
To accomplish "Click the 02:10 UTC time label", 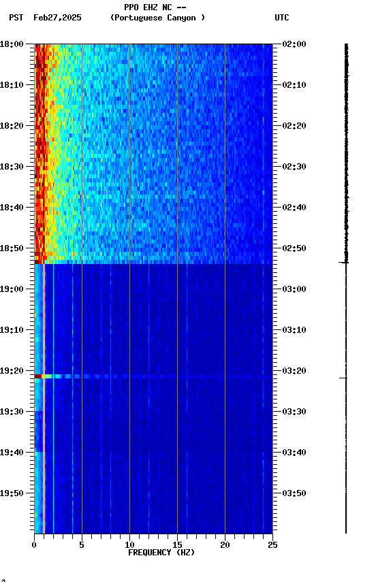I will (294, 85).
